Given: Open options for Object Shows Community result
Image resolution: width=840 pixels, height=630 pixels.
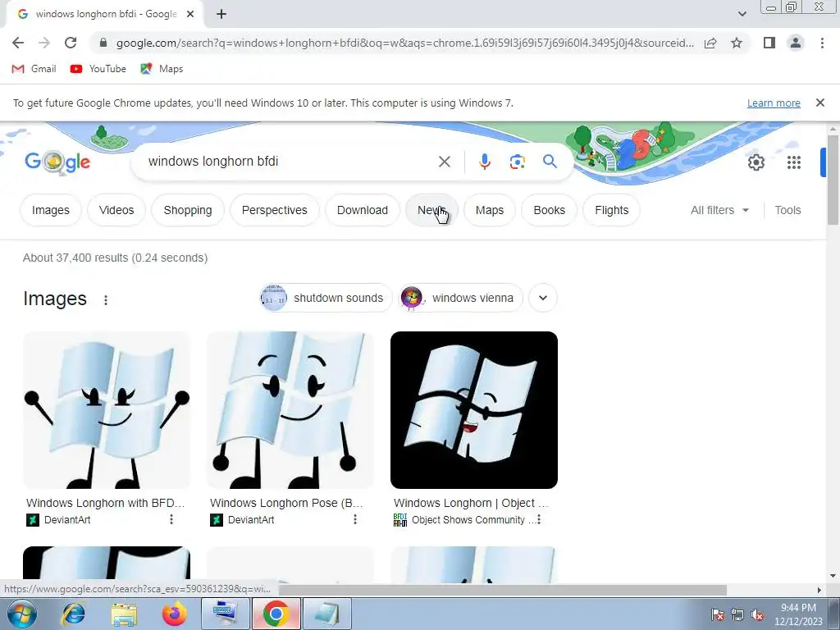Looking at the screenshot, I should click(x=538, y=519).
